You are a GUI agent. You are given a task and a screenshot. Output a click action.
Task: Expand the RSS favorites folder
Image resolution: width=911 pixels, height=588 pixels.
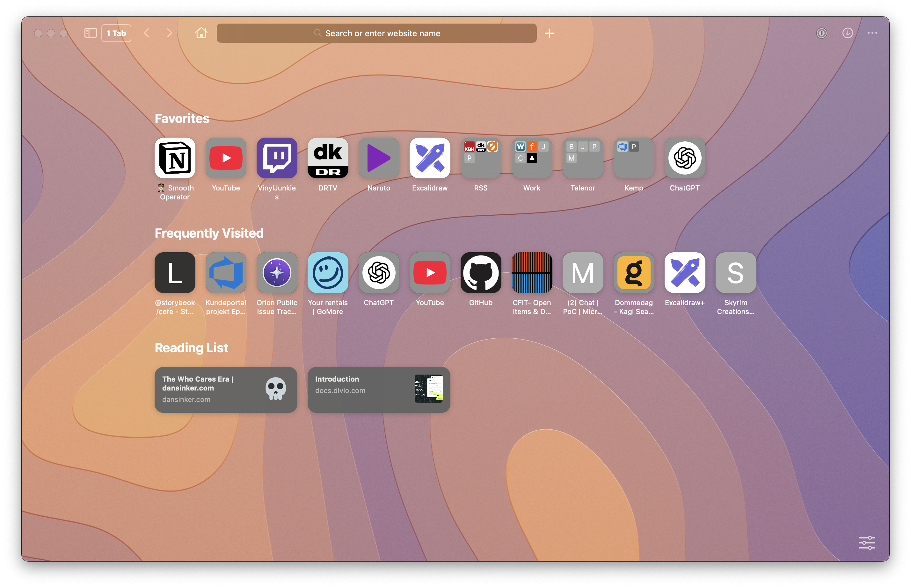coord(480,158)
